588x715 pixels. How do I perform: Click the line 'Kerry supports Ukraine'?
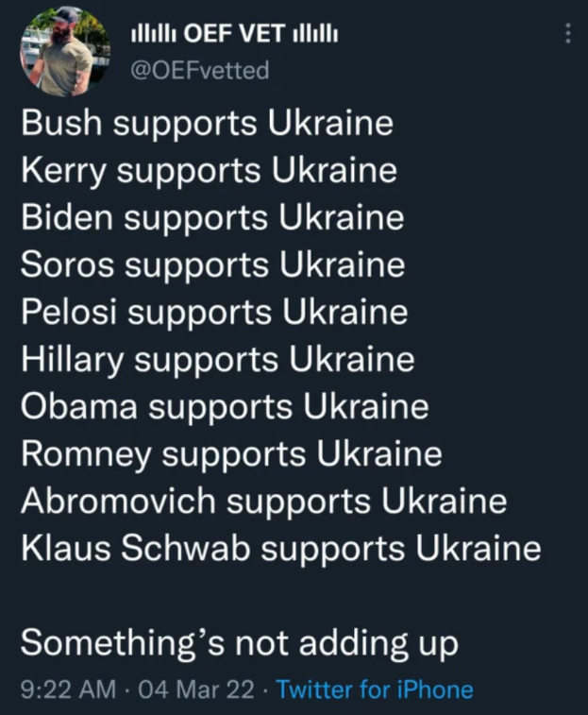(209, 171)
